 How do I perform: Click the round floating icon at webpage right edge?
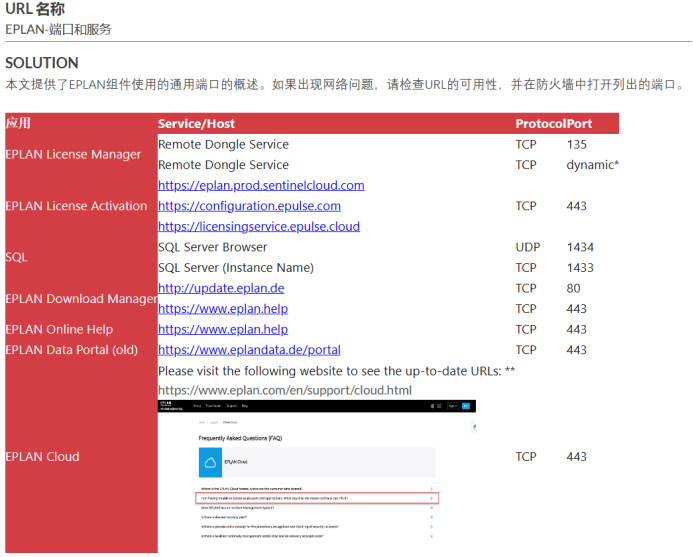click(x=472, y=427)
